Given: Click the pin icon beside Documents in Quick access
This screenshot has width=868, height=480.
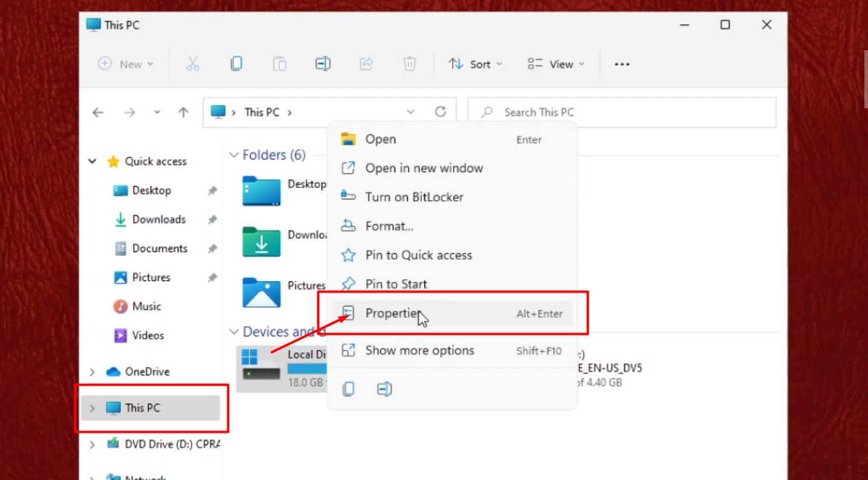Looking at the screenshot, I should [212, 249].
